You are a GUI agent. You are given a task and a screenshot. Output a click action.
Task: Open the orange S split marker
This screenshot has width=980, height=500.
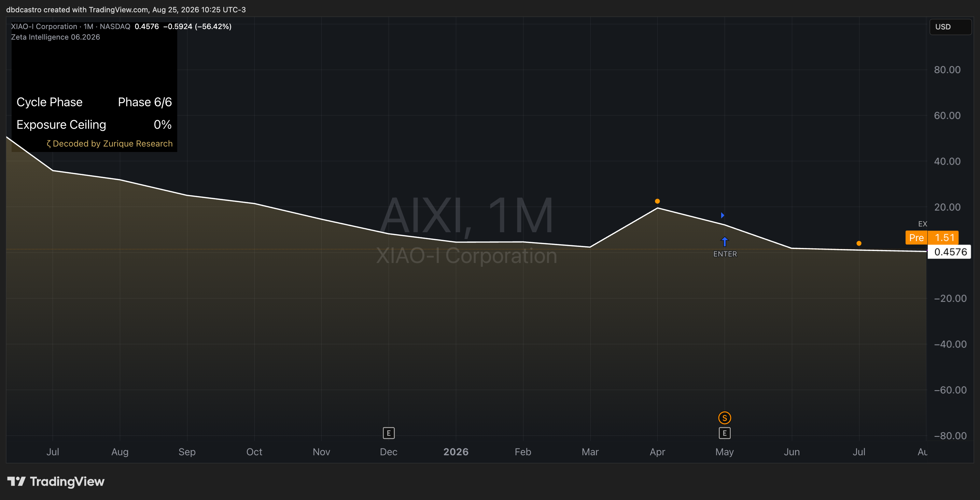point(724,418)
